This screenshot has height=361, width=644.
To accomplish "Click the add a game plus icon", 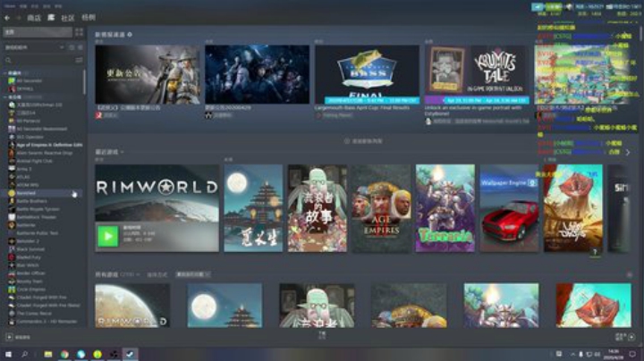I will (x=9, y=337).
